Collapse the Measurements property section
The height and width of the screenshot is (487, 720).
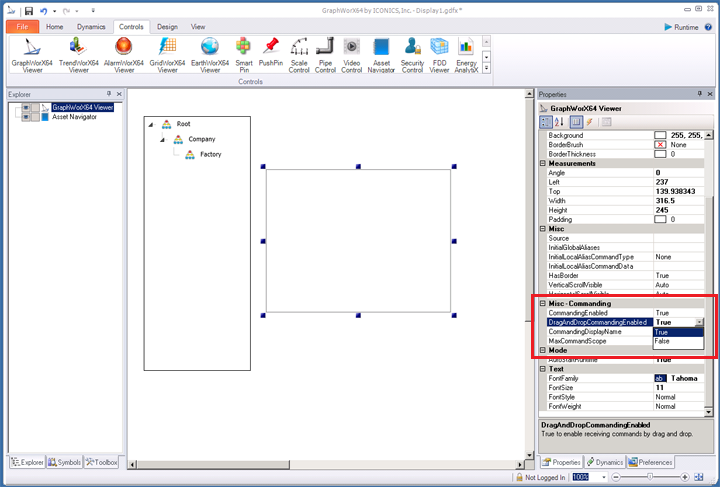[x=543, y=164]
